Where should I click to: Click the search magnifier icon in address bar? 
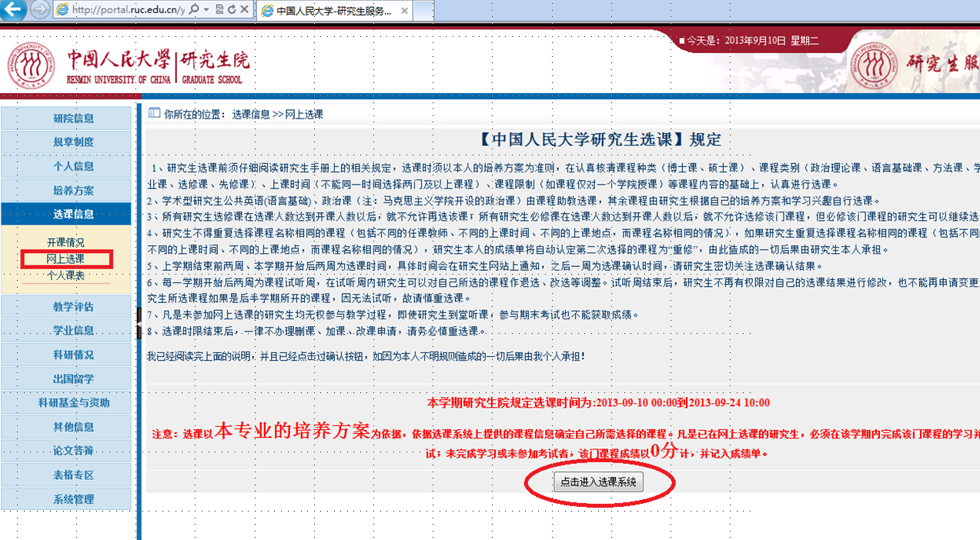(193, 10)
